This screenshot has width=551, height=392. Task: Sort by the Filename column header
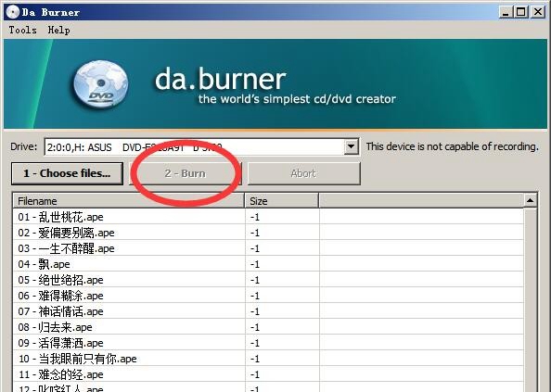click(129, 201)
